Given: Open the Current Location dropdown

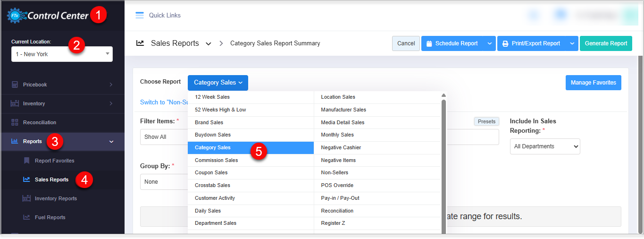Looking at the screenshot, I should click(62, 54).
